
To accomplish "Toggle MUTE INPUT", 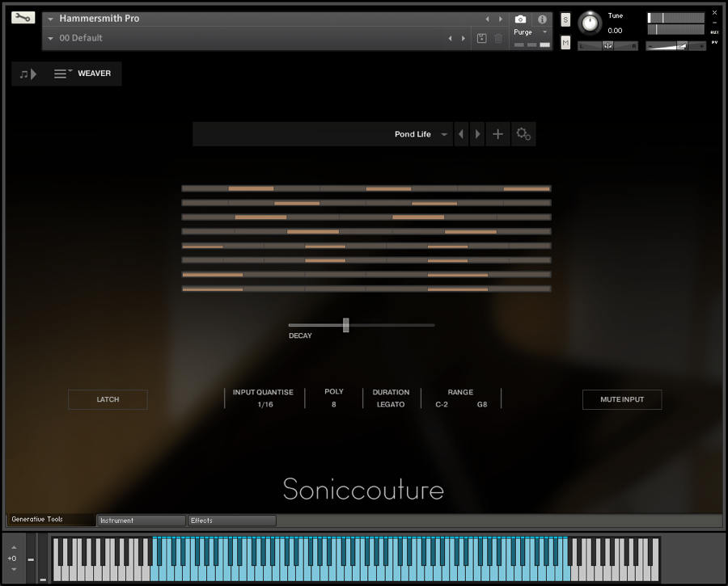I will (622, 399).
